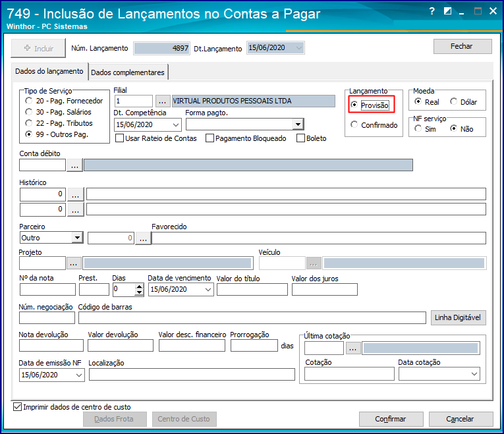
Task: Open Data de vencimento date dropdown
Action: [x=208, y=289]
